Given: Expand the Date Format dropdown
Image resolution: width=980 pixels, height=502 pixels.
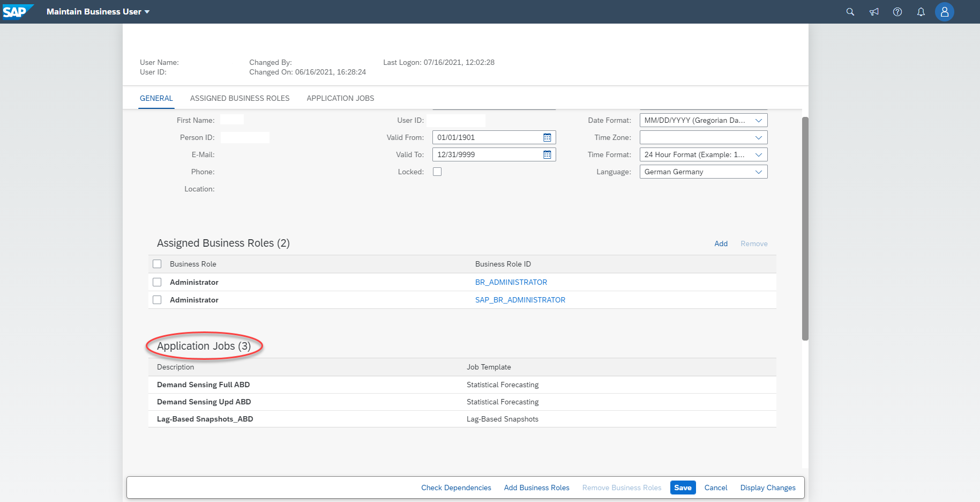Looking at the screenshot, I should click(x=759, y=120).
